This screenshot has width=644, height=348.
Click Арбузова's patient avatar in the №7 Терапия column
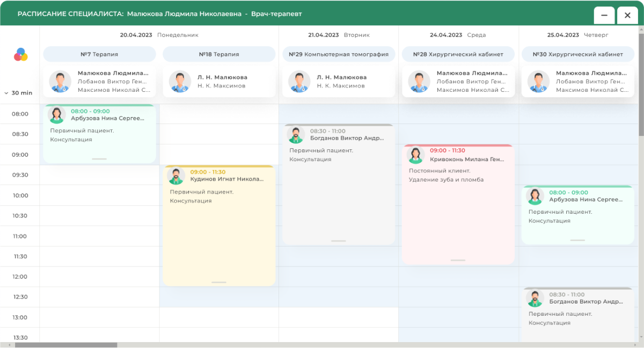tap(56, 115)
